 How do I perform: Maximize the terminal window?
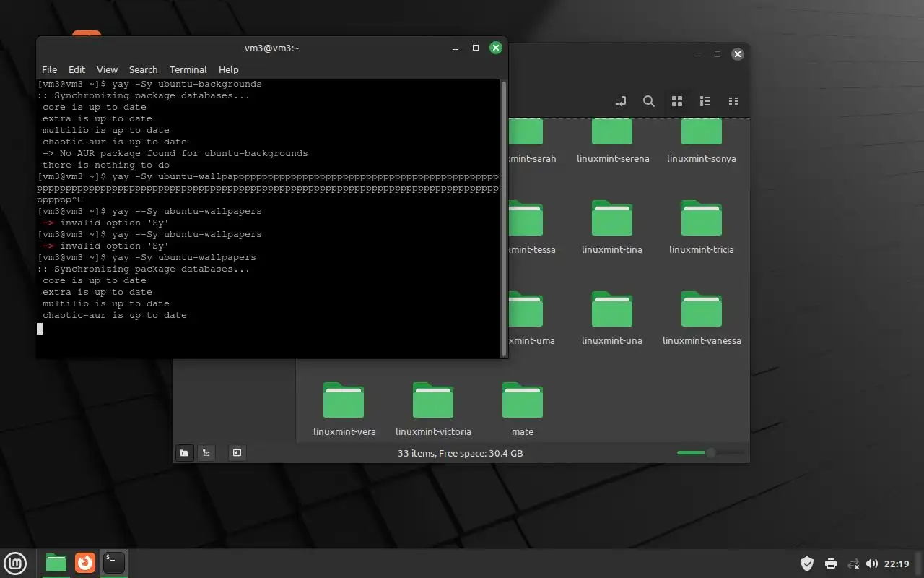click(x=476, y=48)
